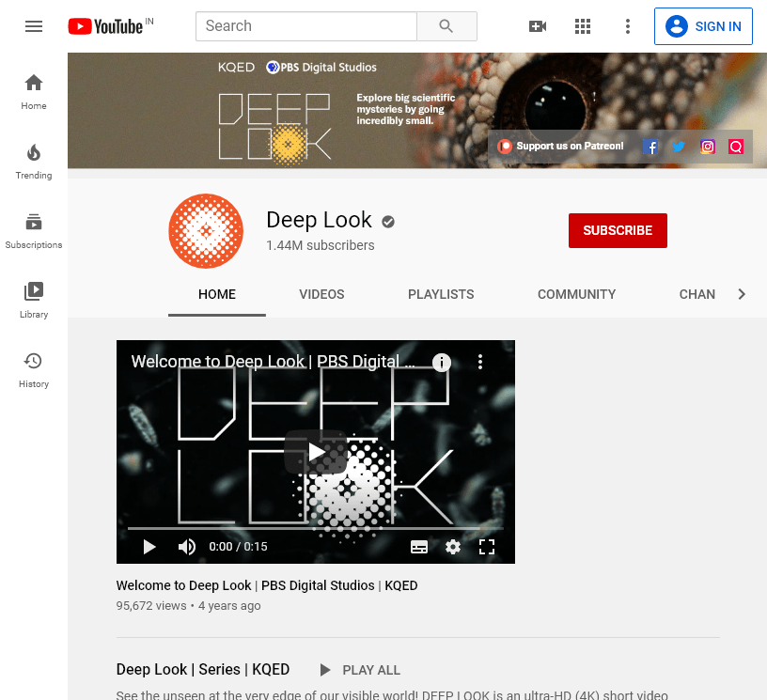Open History in the sidebar
Image resolution: width=767 pixels, height=700 pixels.
34,370
